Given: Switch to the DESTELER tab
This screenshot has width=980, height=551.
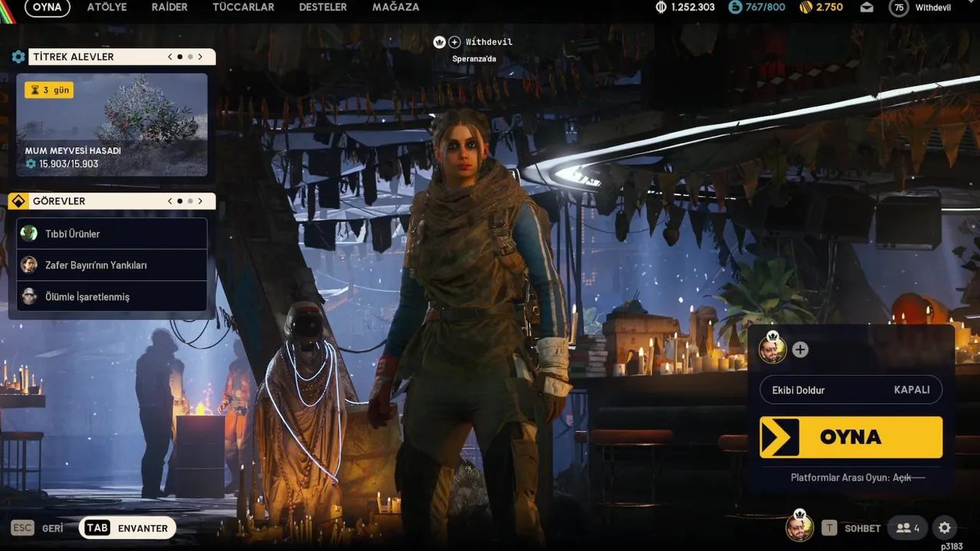Looking at the screenshot, I should 323,8.
